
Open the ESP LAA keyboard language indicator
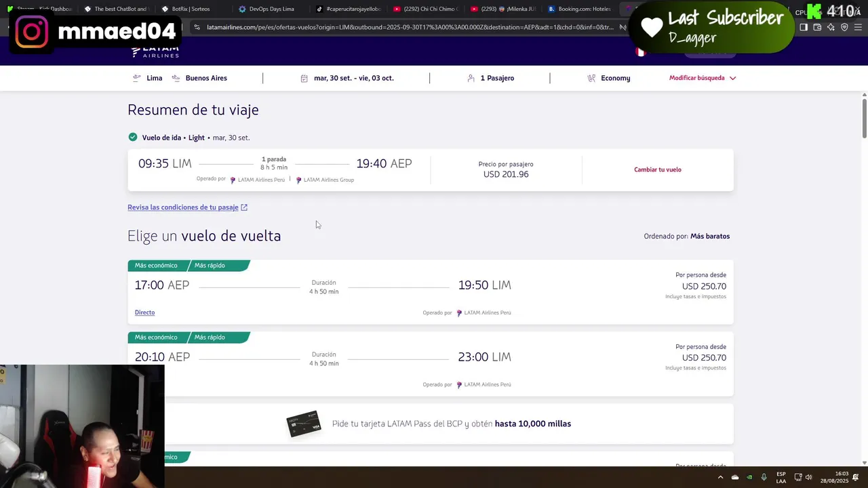pos(781,477)
